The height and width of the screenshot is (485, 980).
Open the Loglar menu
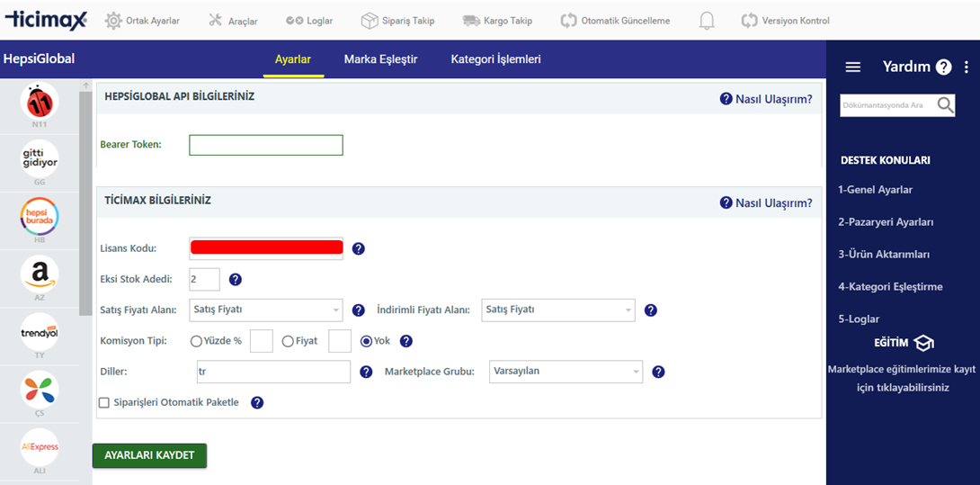[x=308, y=21]
